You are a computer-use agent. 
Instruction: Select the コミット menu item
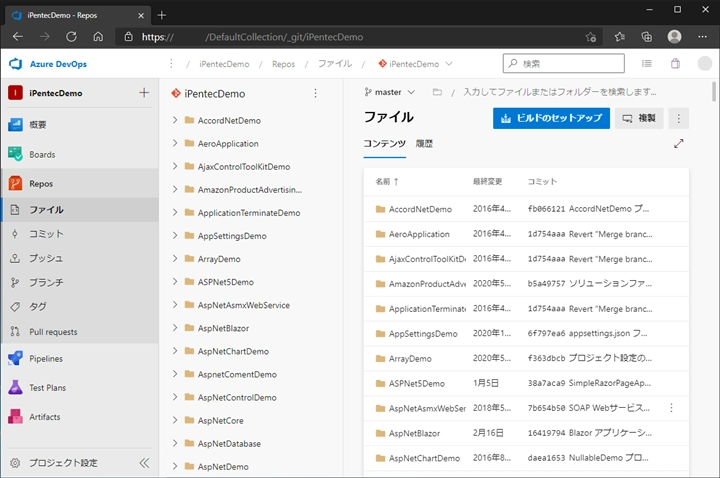46,234
